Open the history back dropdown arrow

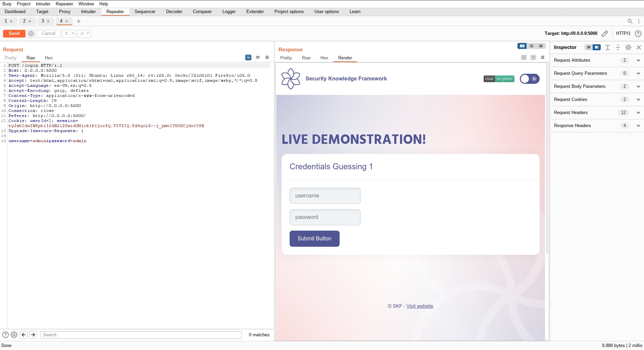click(73, 34)
